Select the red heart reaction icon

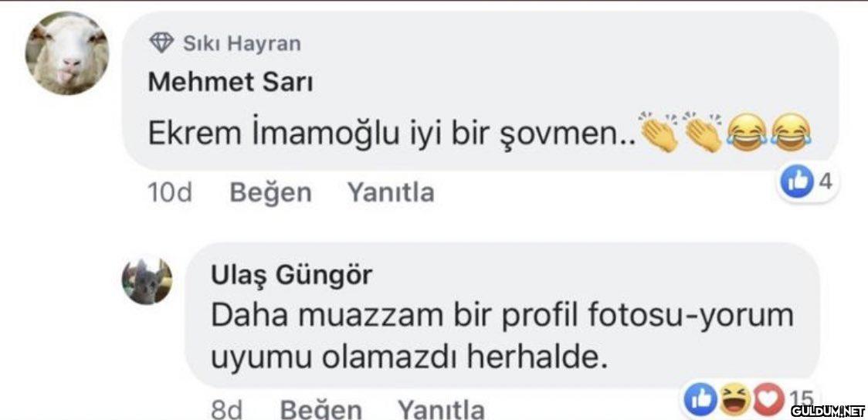[766, 398]
